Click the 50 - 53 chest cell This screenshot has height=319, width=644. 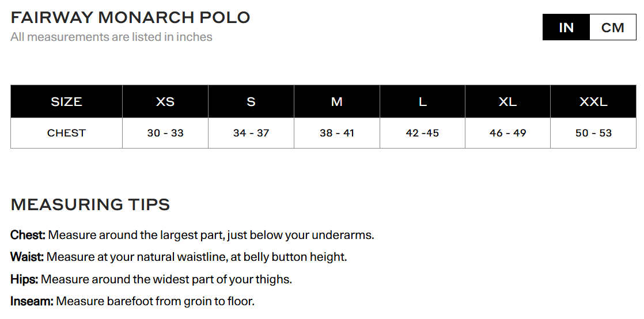tap(593, 133)
